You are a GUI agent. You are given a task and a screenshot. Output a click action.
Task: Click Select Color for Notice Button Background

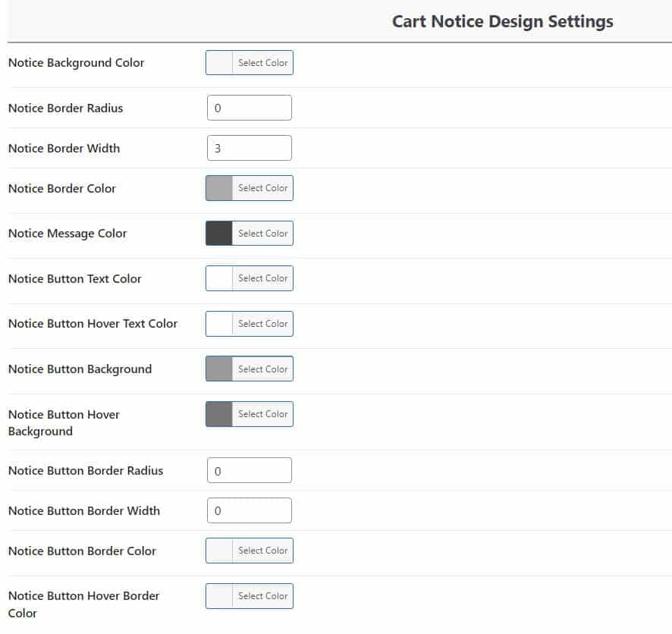(x=263, y=369)
